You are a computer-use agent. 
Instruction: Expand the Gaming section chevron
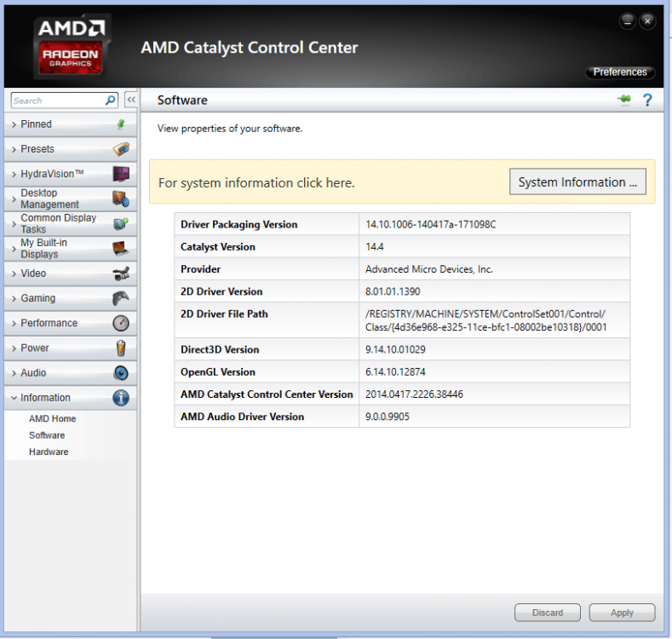14,298
